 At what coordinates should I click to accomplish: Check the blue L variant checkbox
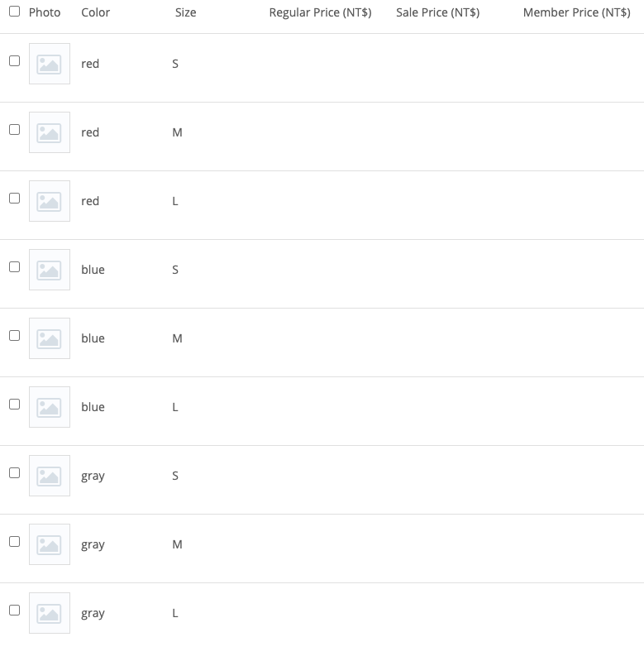tap(14, 405)
